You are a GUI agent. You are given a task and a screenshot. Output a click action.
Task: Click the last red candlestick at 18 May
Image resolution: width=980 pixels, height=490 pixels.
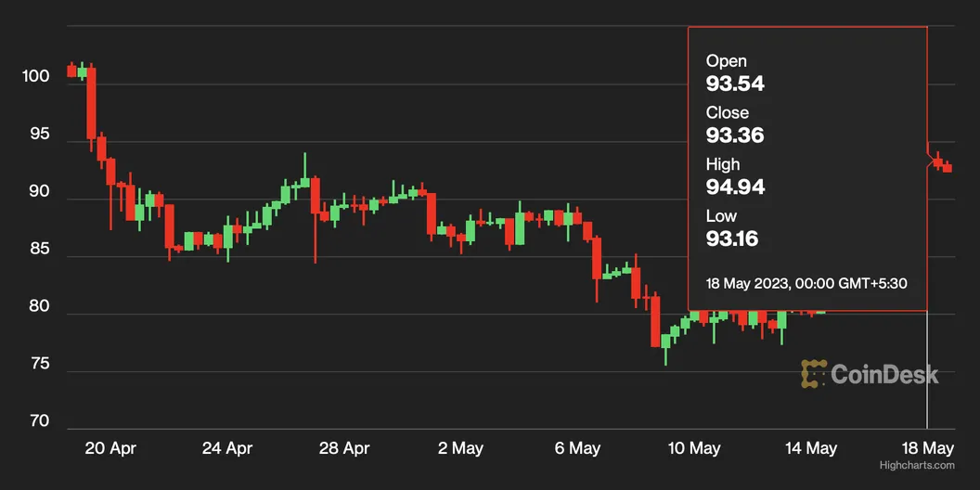point(947,168)
